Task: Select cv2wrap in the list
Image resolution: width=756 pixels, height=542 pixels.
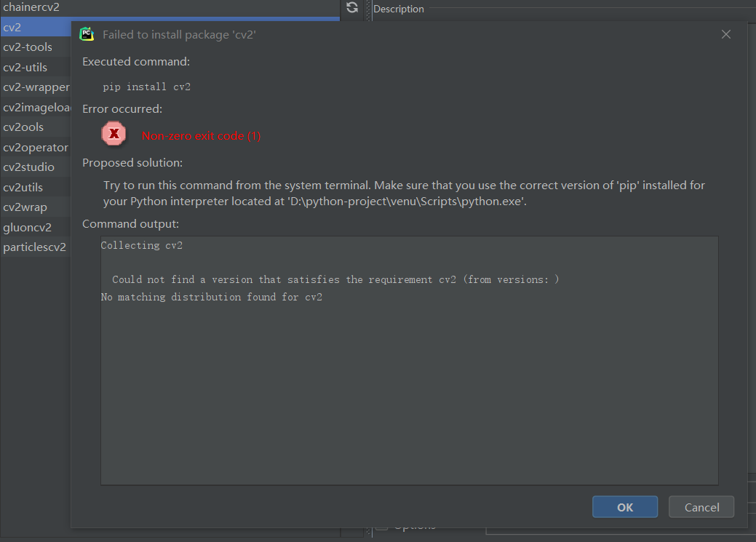Action: [25, 207]
